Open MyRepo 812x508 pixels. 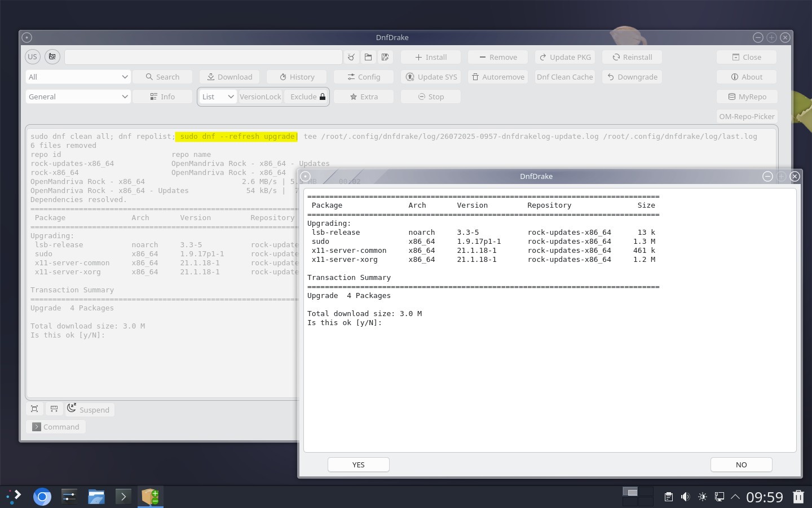747,97
